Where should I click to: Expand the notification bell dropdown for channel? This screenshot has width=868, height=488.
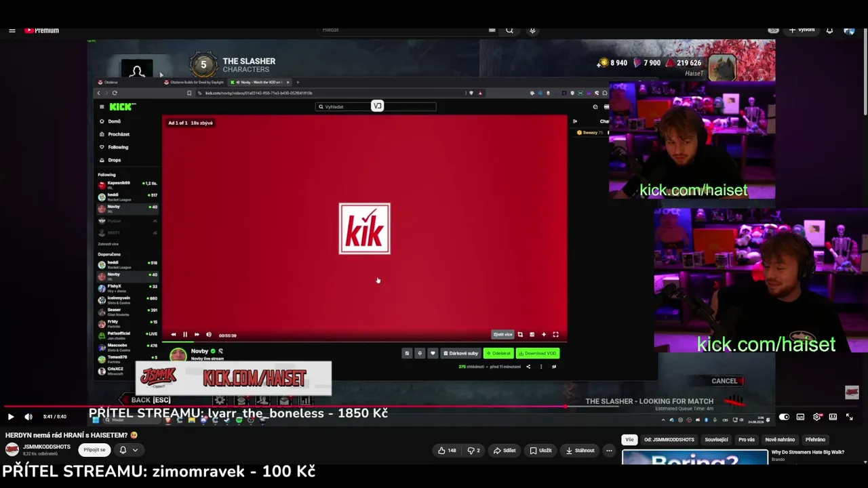click(135, 449)
